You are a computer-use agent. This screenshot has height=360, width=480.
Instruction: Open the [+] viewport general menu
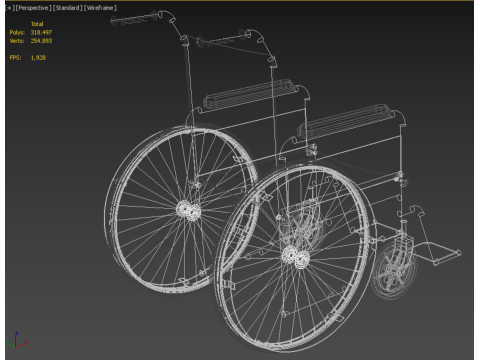point(9,8)
